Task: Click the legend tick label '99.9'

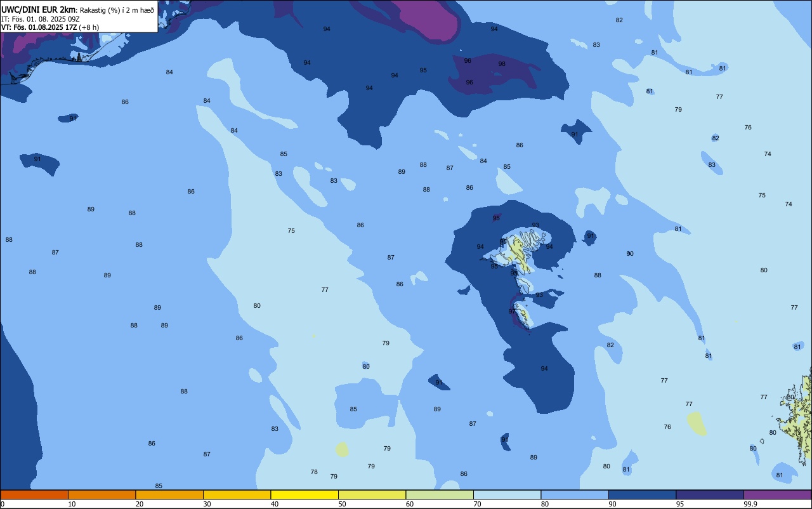Action: pos(750,504)
